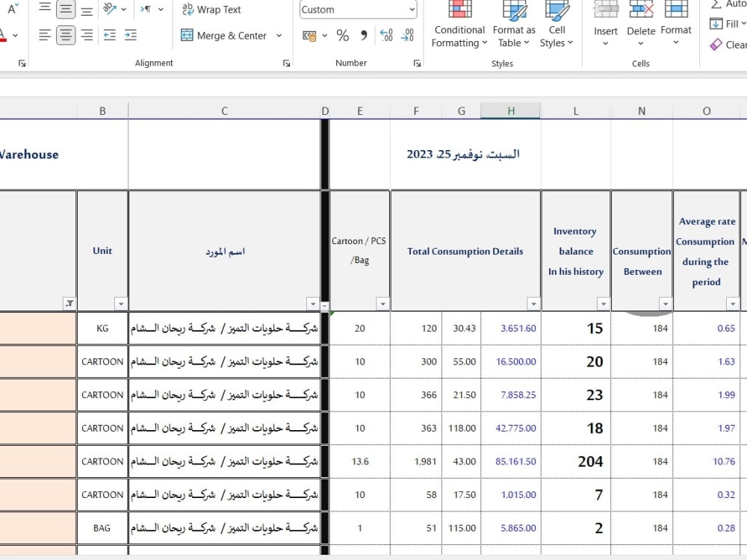Open filter dropdown for Total Consumption Details

click(x=533, y=303)
